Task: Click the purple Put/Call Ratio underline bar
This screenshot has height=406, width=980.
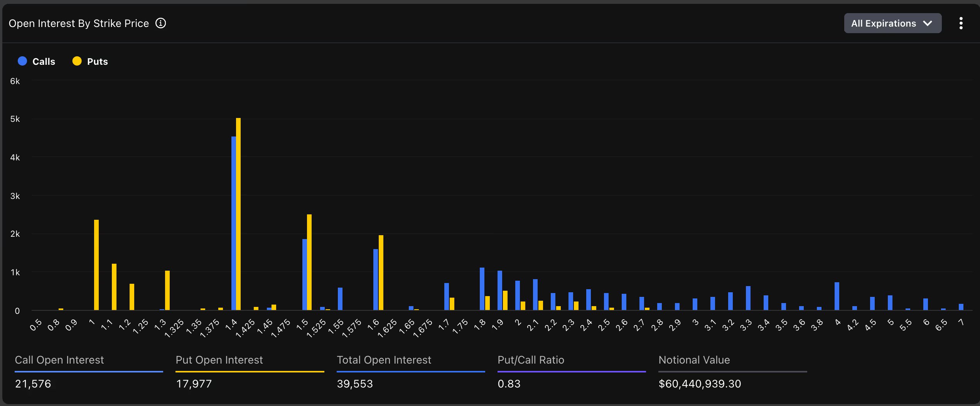Action: [x=571, y=371]
